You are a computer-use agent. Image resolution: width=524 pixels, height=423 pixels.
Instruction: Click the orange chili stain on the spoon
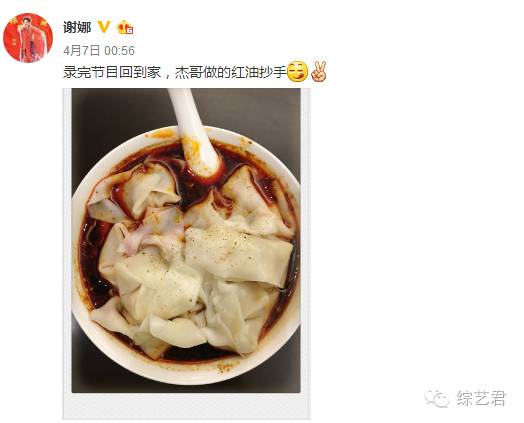click(190, 149)
